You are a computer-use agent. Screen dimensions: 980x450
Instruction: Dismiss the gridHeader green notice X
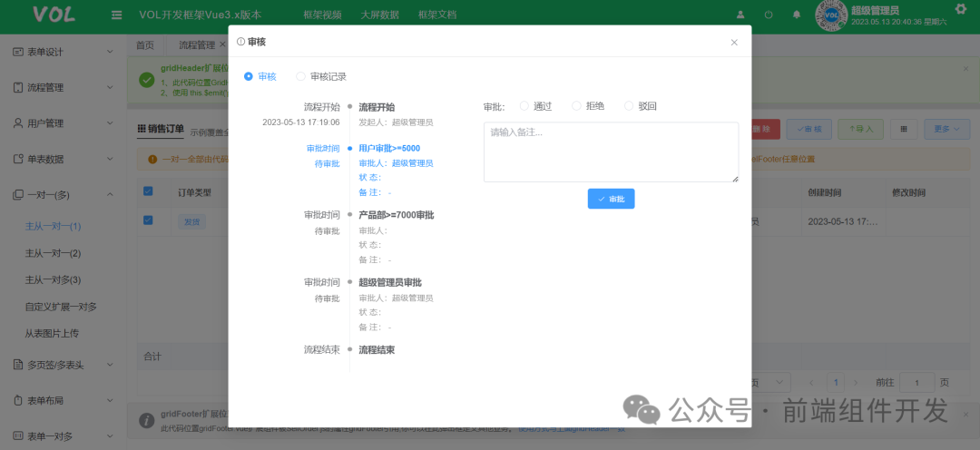click(x=965, y=68)
